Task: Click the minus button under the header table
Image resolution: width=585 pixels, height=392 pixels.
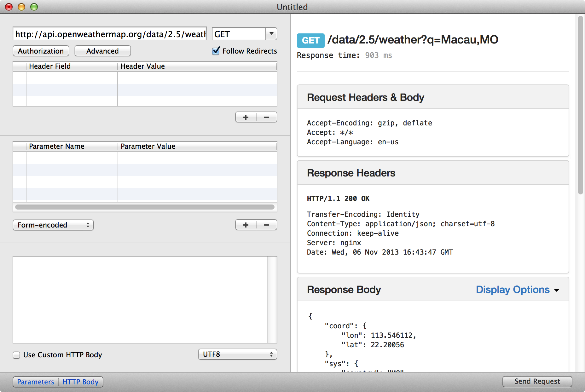Action: pyautogui.click(x=267, y=117)
